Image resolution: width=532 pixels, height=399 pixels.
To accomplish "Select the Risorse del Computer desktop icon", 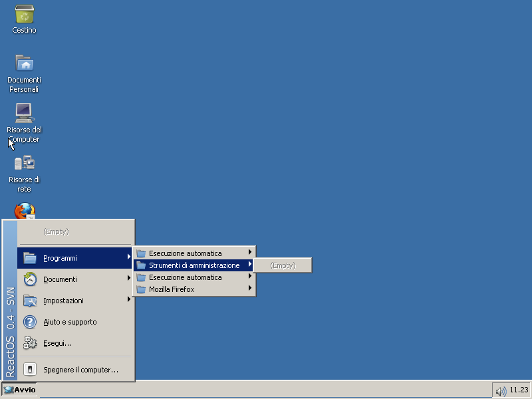I will [24, 113].
